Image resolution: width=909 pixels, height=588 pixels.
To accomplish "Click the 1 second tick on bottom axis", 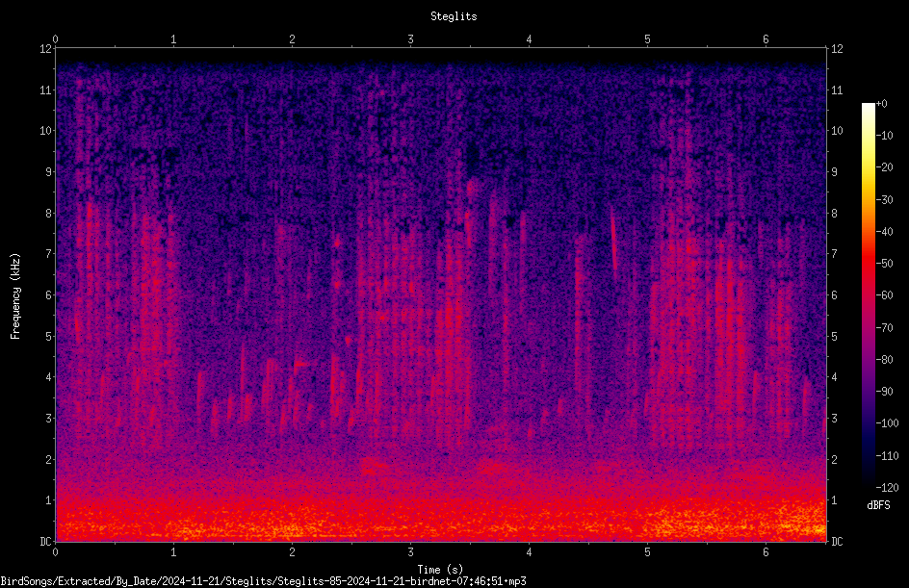I will pyautogui.click(x=173, y=552).
